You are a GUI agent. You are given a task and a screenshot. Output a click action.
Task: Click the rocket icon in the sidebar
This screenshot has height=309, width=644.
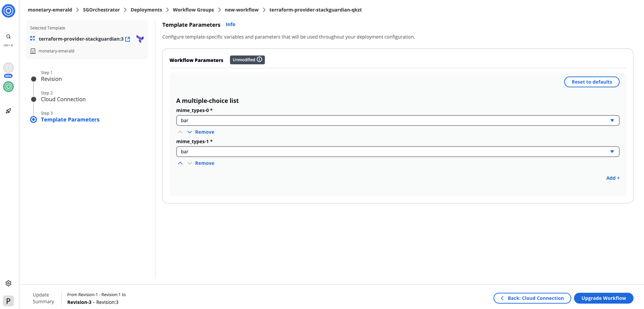(x=8, y=111)
